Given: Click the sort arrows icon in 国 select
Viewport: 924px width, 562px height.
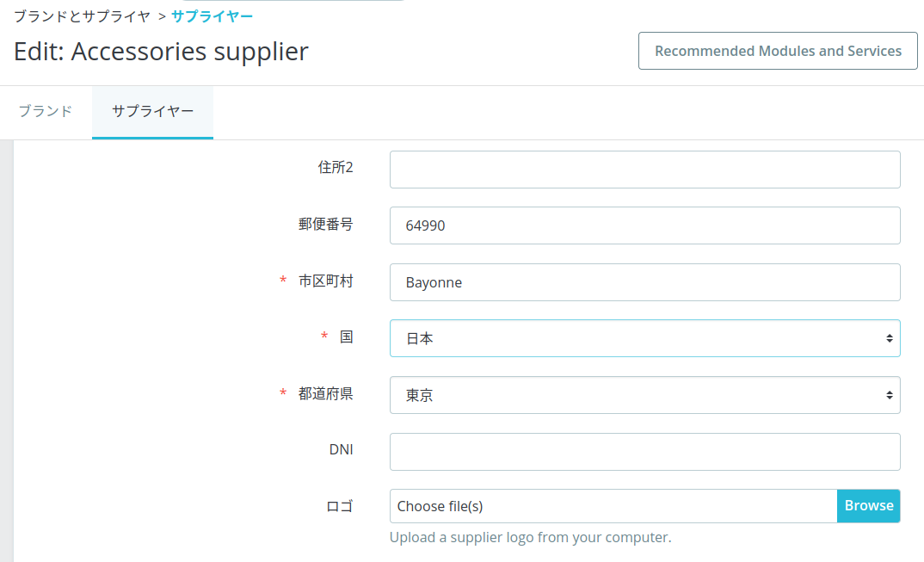Looking at the screenshot, I should click(x=890, y=338).
